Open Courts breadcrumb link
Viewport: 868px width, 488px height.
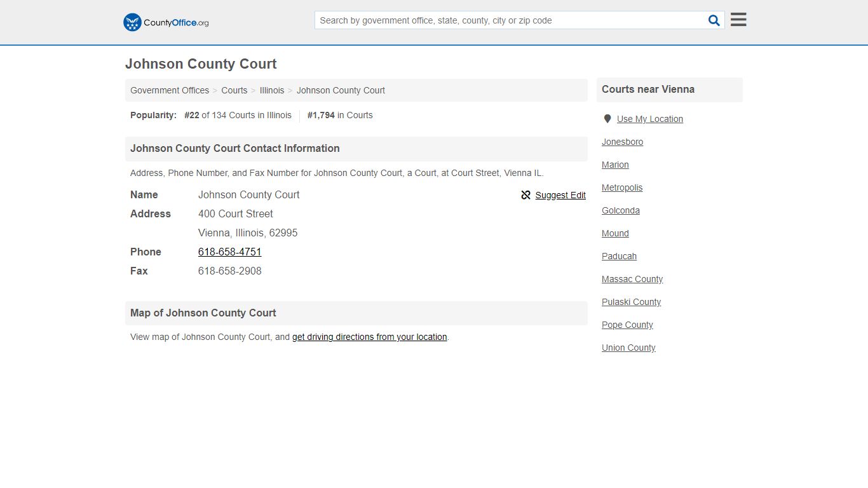click(234, 90)
